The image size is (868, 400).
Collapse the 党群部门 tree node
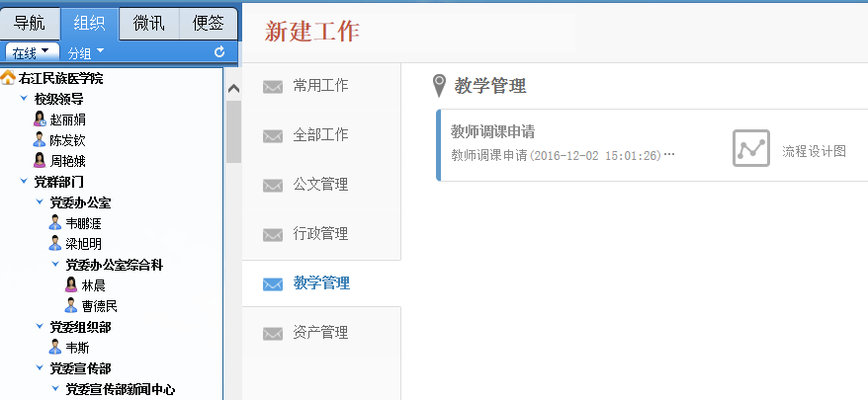[x=24, y=182]
